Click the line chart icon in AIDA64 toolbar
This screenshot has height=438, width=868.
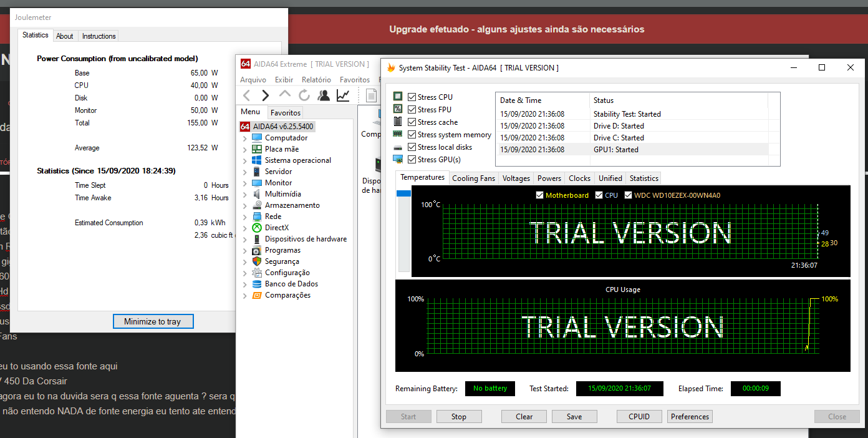point(343,95)
